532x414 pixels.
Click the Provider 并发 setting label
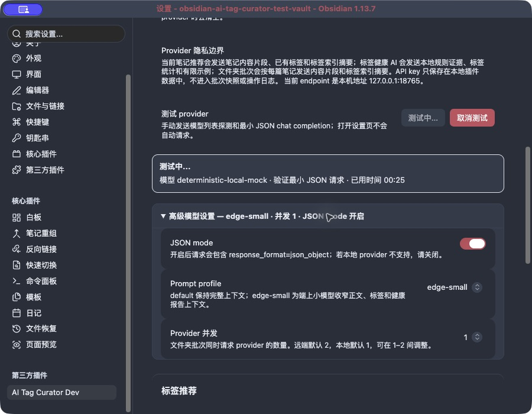tap(193, 333)
